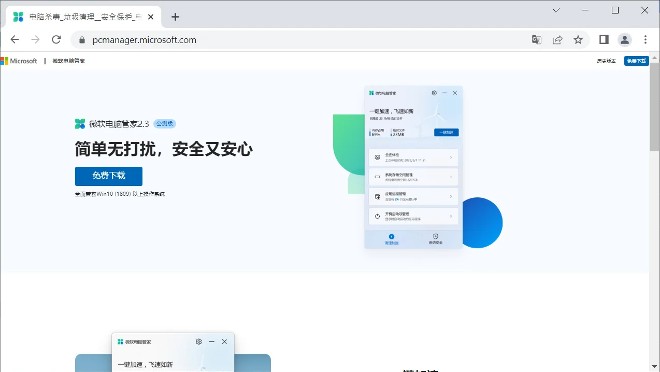
Task: Open the translate page icon
Action: (x=536, y=40)
